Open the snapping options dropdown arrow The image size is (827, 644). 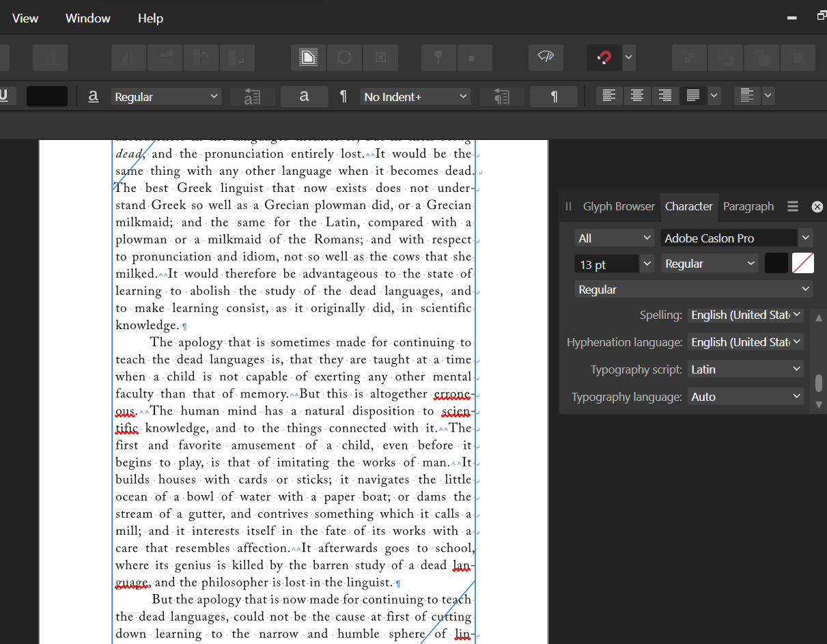point(629,58)
